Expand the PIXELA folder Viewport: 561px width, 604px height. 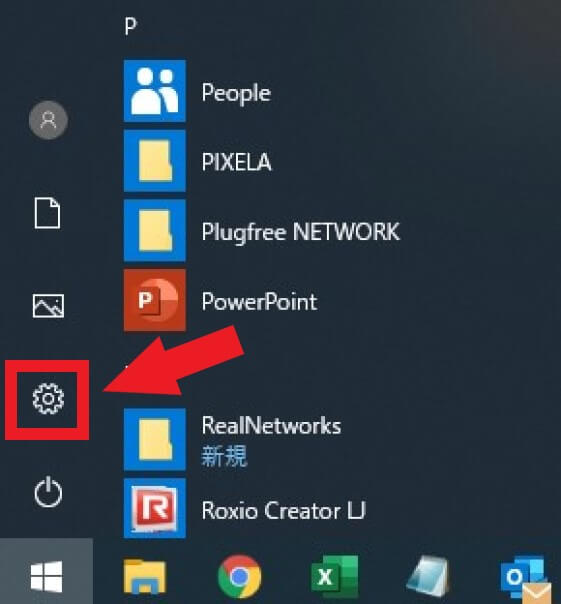262,161
